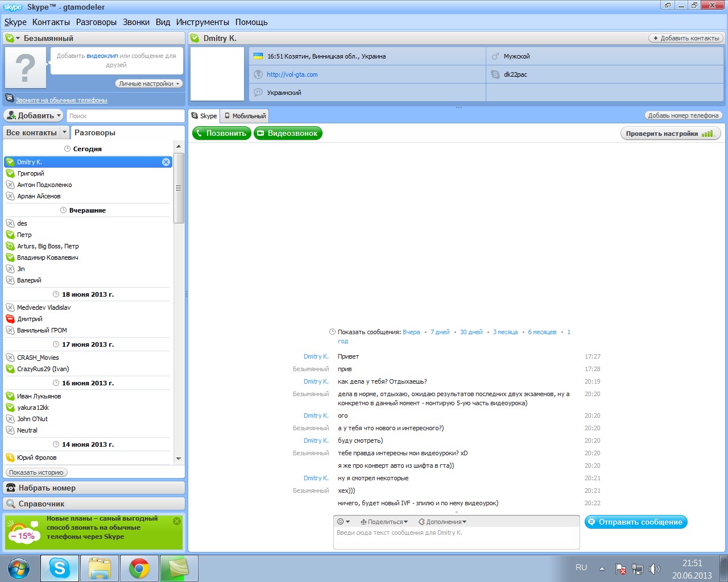The width and height of the screenshot is (728, 582).
Task: Open the Поделиться dropdown
Action: [384, 522]
